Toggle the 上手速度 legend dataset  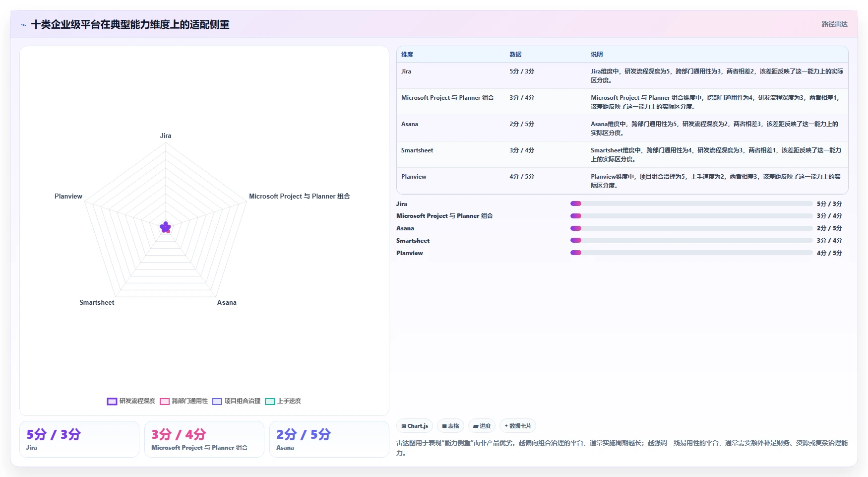coord(283,401)
